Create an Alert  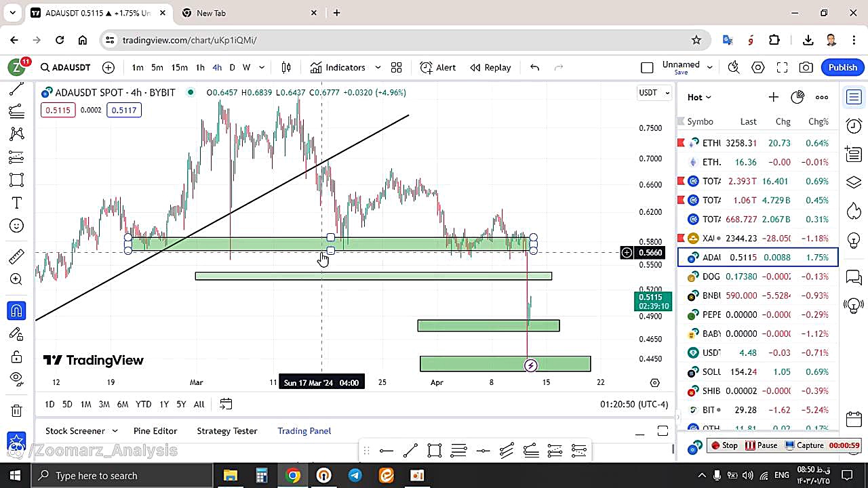click(x=437, y=67)
